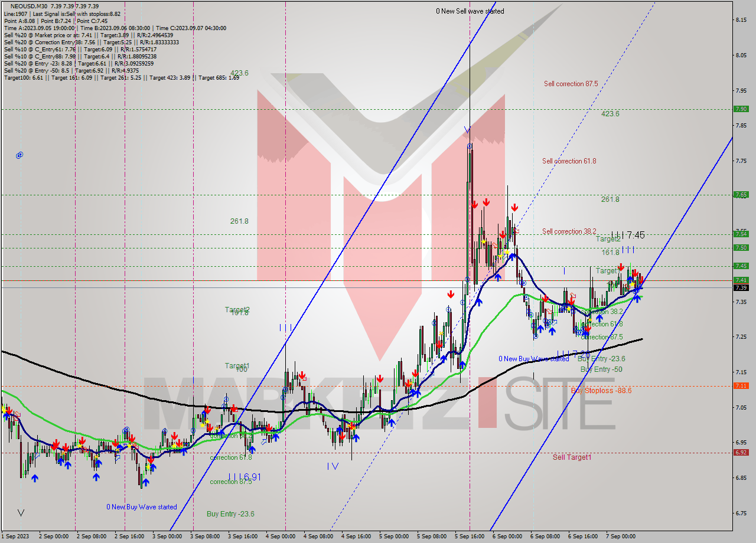Click the 'Buy Stoploss -88.6' label
Viewport: 756px width, 543px height.
(601, 391)
